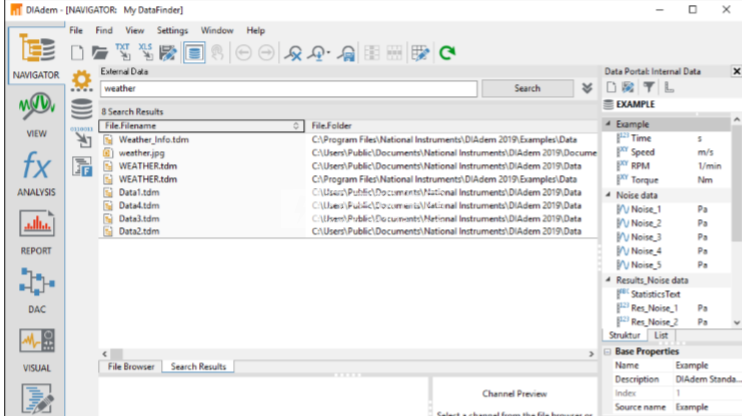Select Data1.tdm in results
742x416 pixels.
point(139,193)
